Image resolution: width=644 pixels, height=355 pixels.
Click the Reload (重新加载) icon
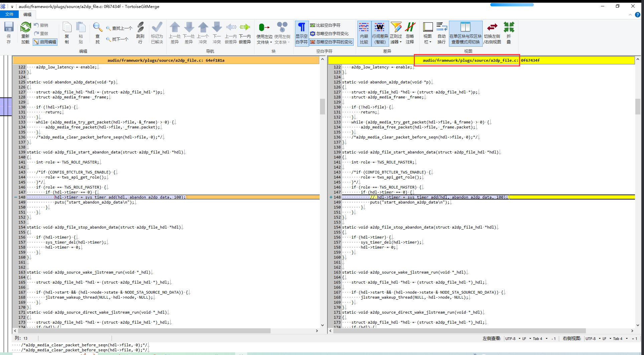pyautogui.click(x=25, y=33)
